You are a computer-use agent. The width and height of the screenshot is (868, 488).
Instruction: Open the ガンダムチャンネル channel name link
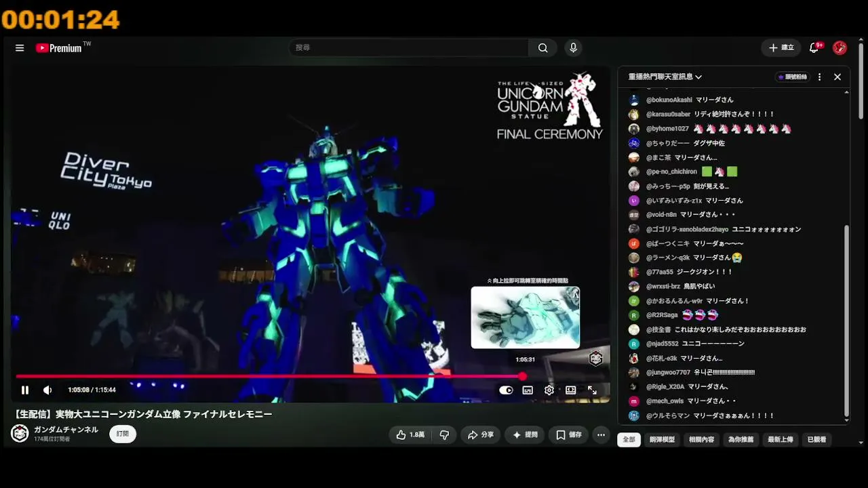[66, 430]
